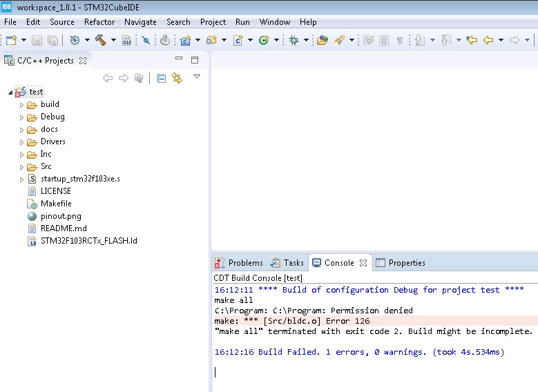Click the New project icon in toolbar

pos(11,40)
